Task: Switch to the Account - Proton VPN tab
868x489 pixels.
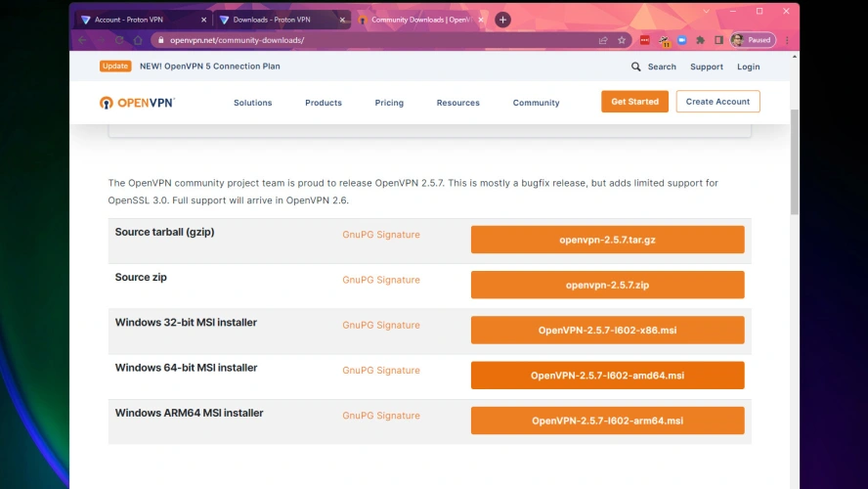Action: [142, 20]
